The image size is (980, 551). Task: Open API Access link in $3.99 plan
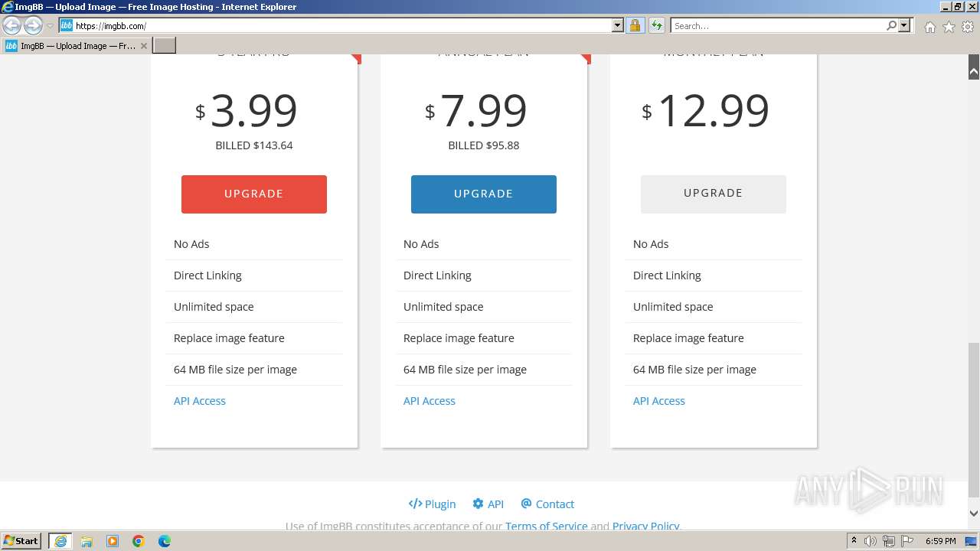pos(200,401)
